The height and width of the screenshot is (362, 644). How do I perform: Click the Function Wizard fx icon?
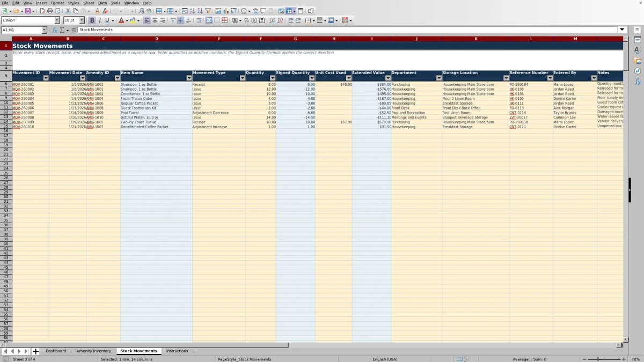(54, 30)
